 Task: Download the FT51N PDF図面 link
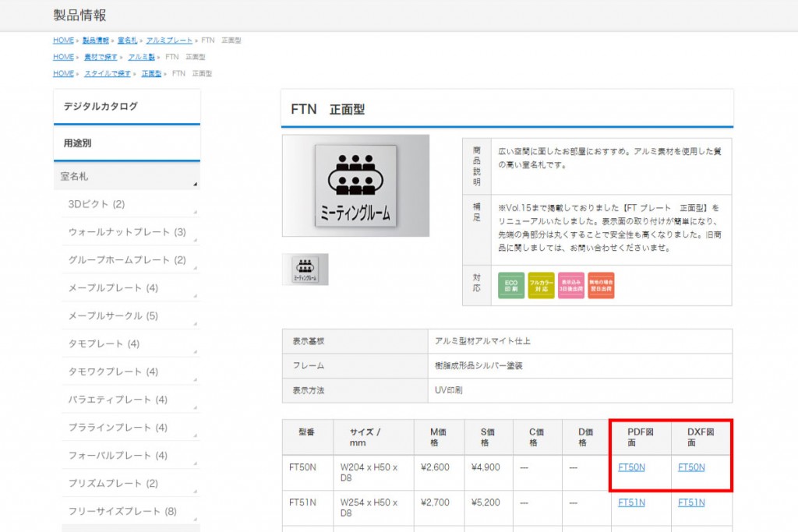point(631,502)
